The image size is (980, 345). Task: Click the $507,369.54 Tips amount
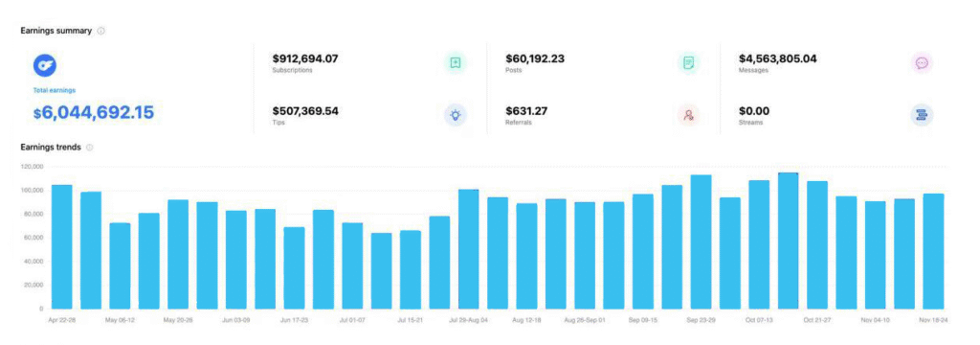point(305,111)
